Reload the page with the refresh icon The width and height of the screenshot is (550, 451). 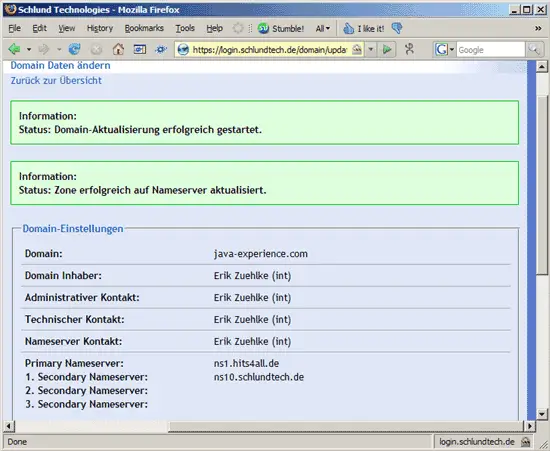click(74, 49)
